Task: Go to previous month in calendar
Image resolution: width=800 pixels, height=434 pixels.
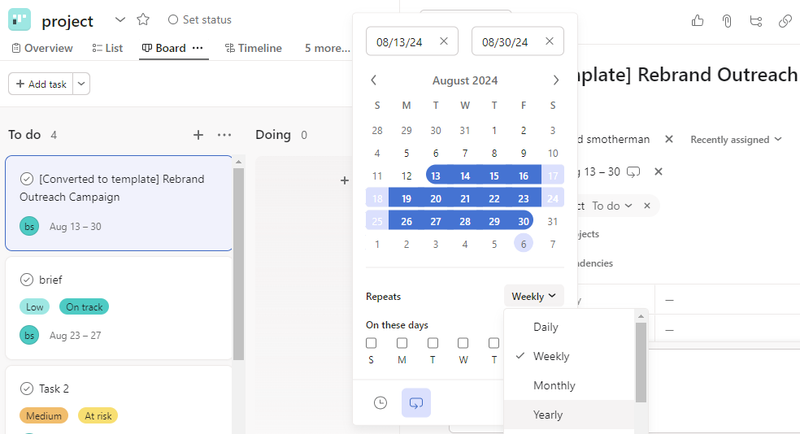Action: [x=373, y=80]
